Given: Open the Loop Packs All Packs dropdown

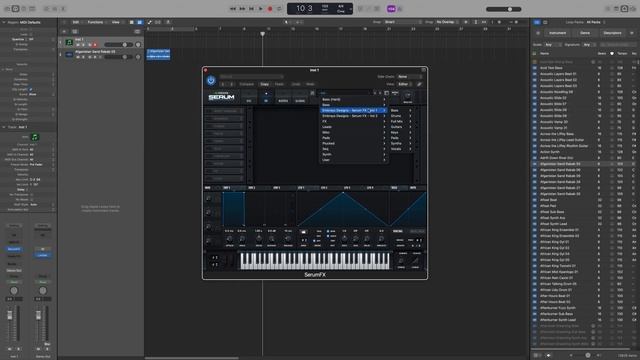Looking at the screenshot, I should click(596, 22).
